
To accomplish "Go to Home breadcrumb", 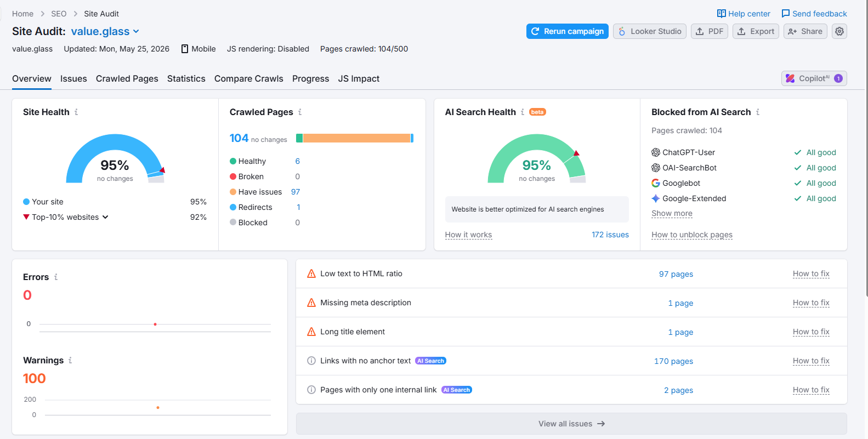I will coord(22,14).
